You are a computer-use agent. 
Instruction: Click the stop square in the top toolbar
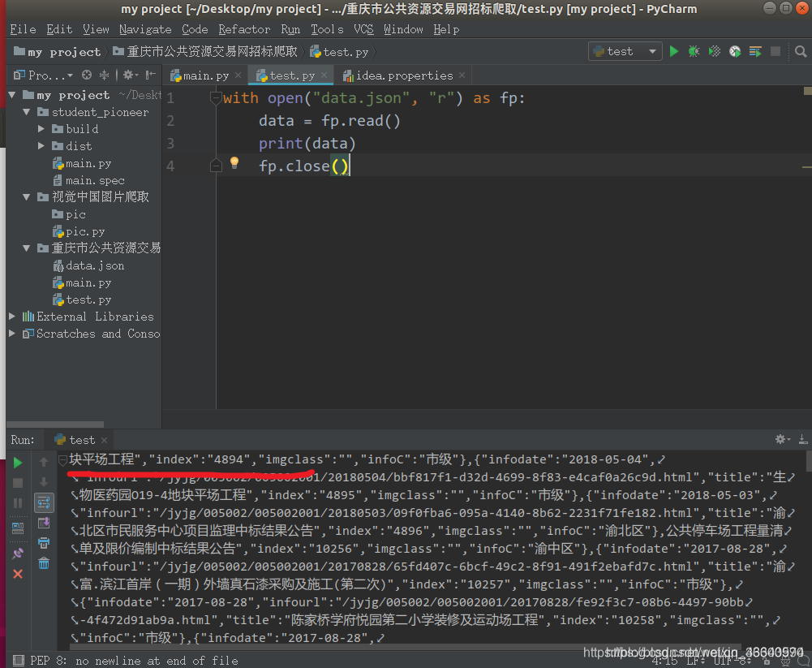775,51
